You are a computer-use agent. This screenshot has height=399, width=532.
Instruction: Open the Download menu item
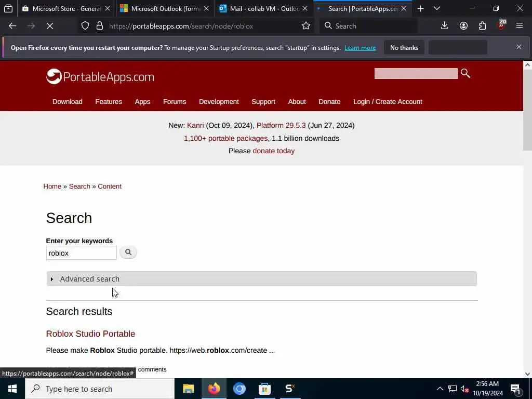68,102
